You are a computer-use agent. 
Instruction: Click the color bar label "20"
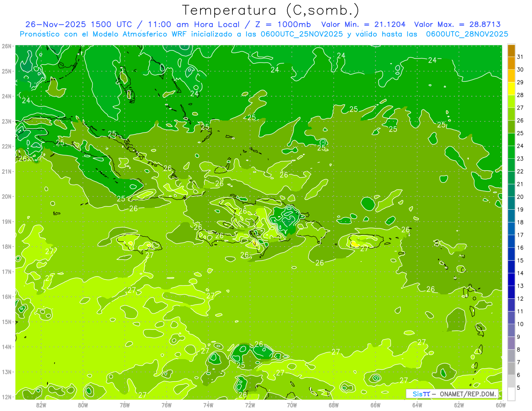click(x=520, y=197)
